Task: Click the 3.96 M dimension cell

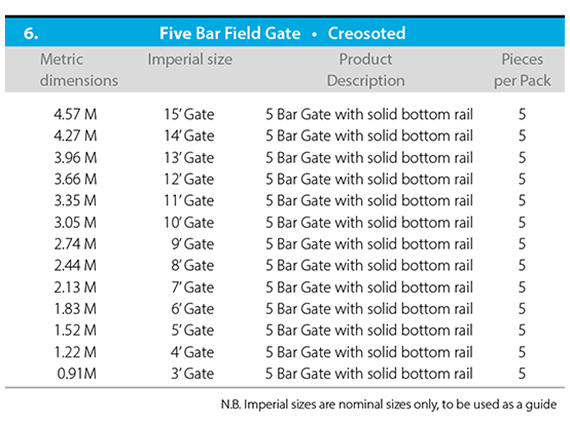Action: tap(76, 157)
